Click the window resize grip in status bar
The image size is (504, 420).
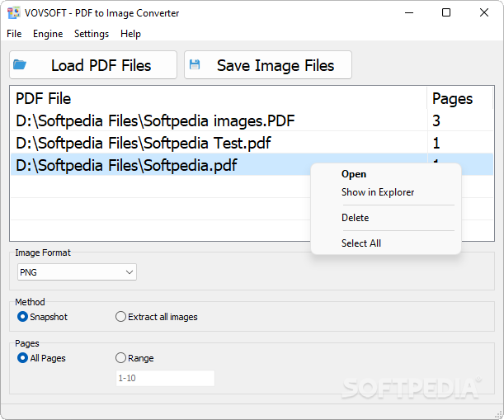point(498,414)
